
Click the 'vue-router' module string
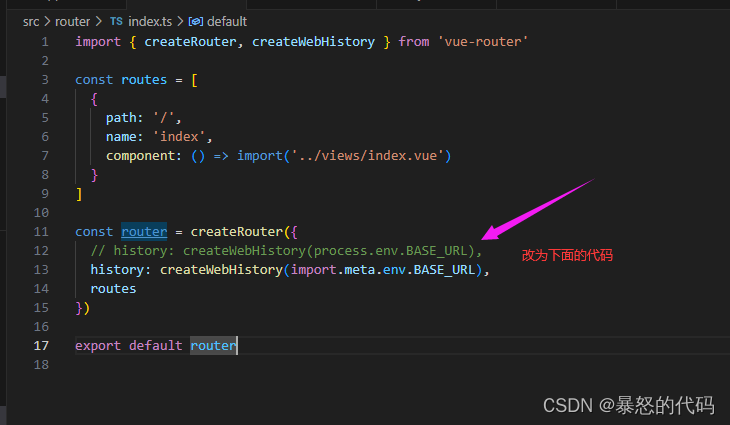[x=483, y=42]
